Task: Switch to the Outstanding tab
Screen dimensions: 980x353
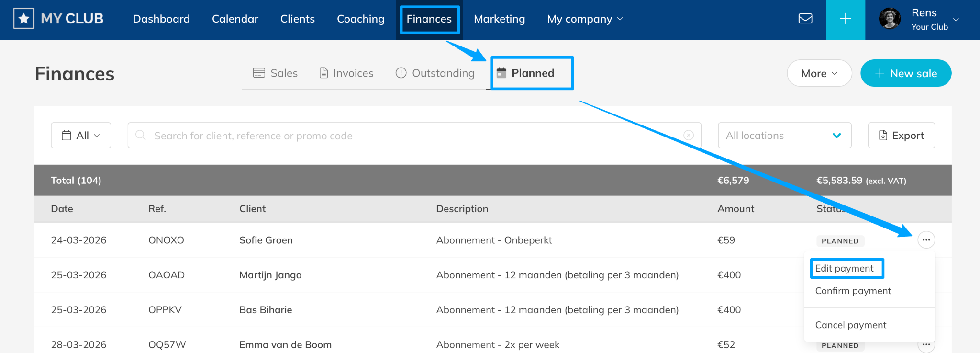Action: (x=434, y=73)
